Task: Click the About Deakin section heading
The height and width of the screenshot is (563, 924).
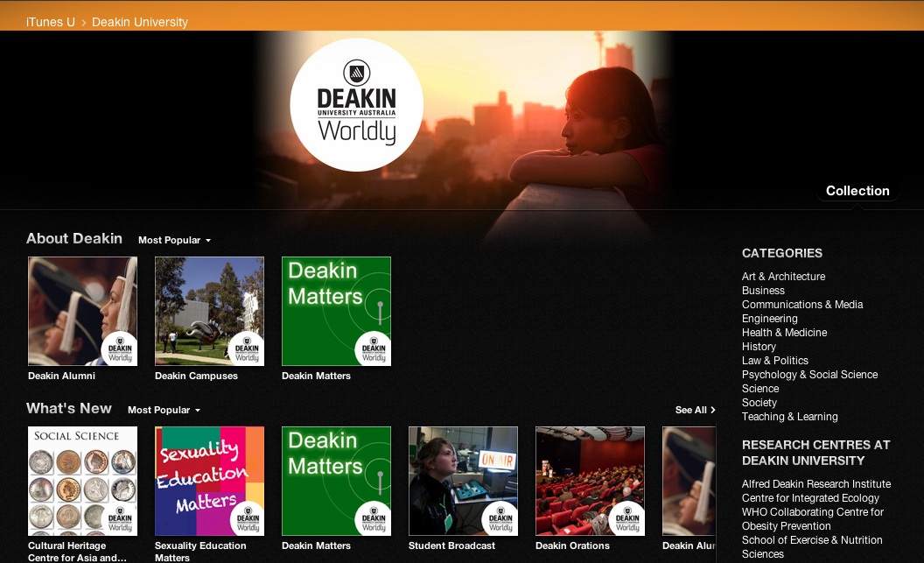Action: point(74,239)
